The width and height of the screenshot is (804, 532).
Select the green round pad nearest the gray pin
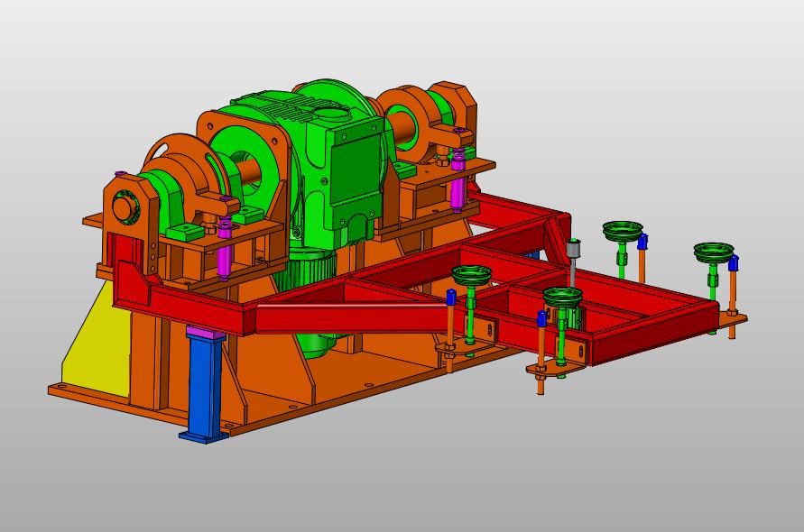tap(562, 296)
